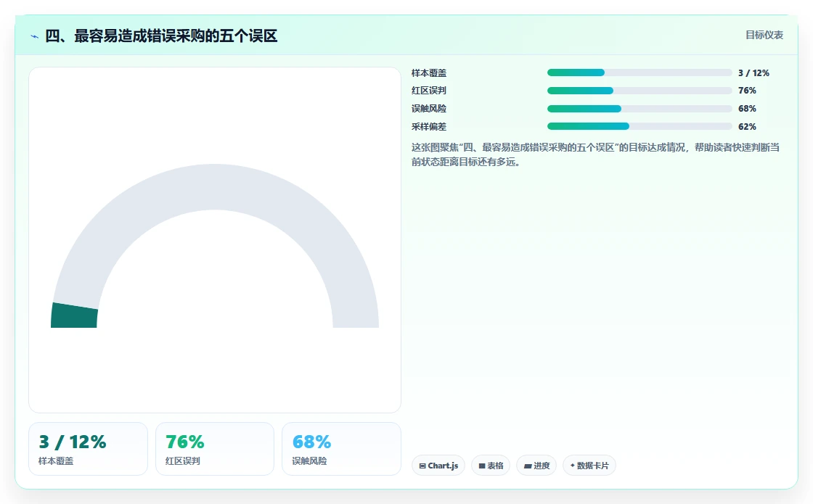Viewport: 813px width, 504px height.
Task: Click the lightning icon beside the section title
Action: point(35,36)
